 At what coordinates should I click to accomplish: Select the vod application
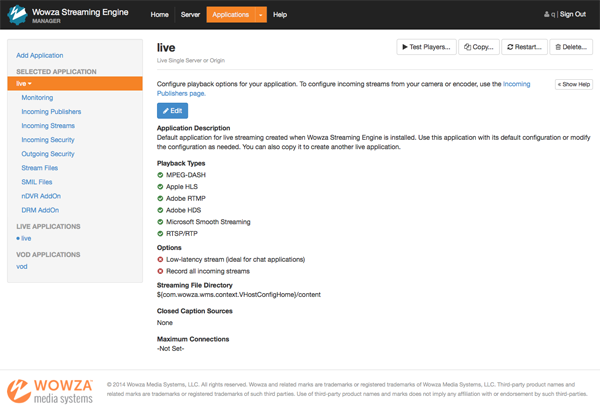tap(22, 267)
